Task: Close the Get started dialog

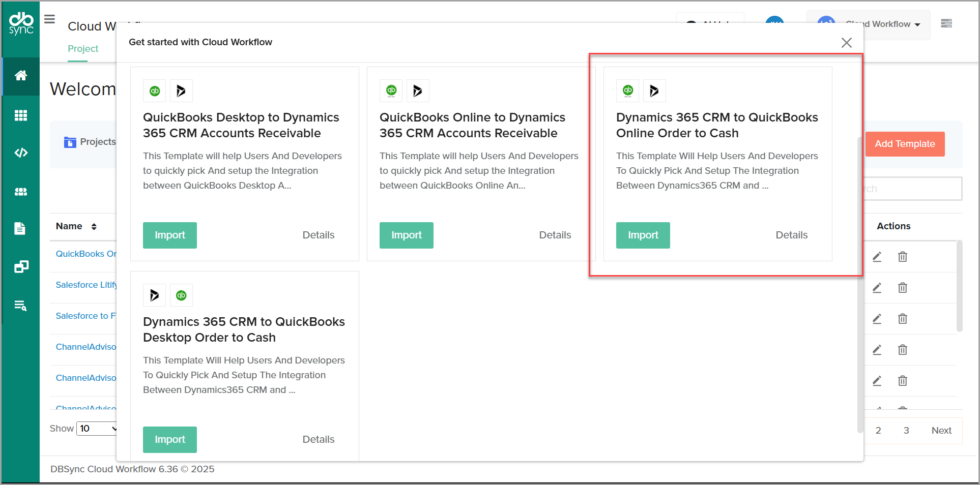Action: (x=846, y=43)
